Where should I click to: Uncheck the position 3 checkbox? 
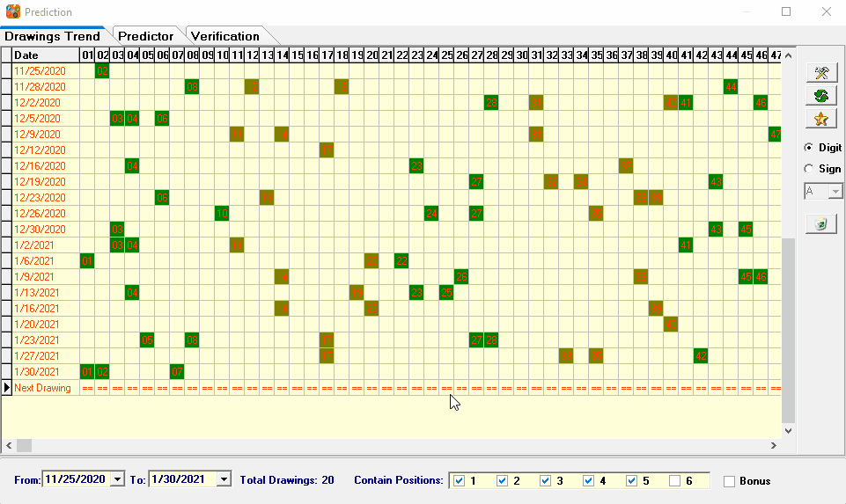(546, 481)
